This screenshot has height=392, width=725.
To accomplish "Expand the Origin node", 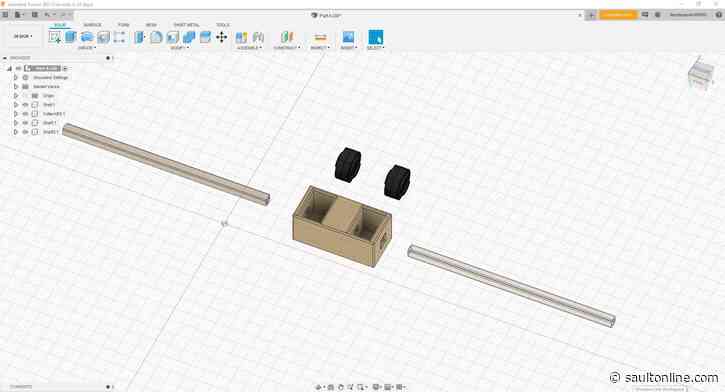I will pos(16,96).
